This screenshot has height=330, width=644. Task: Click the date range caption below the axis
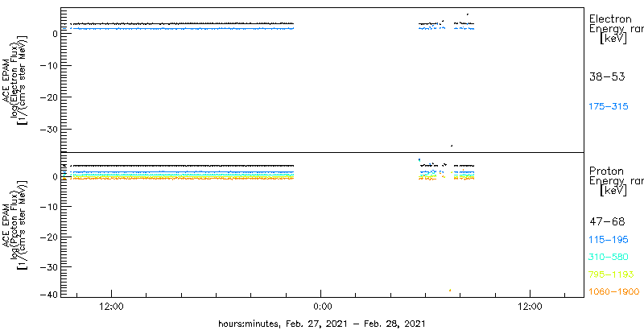click(x=321, y=324)
